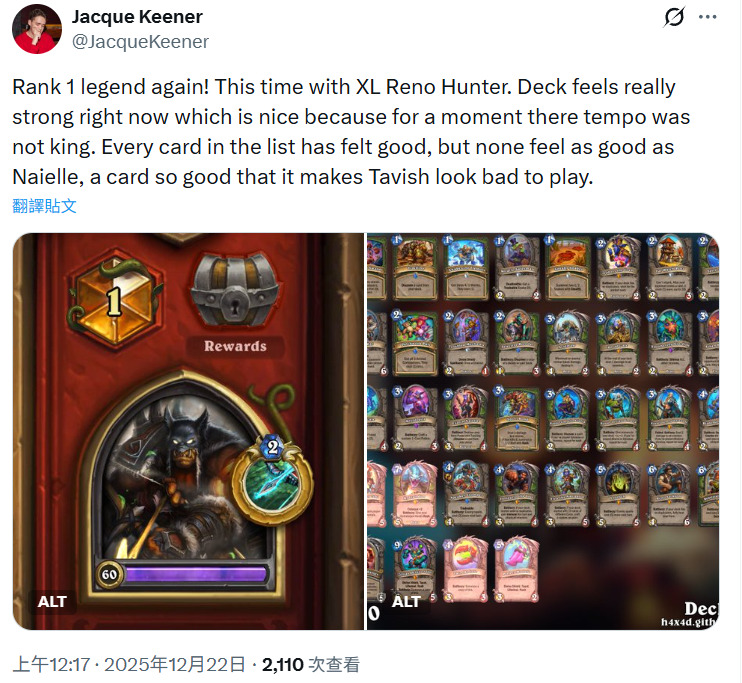Click the gold Legend rank 1 badge
Image resolution: width=742 pixels, height=683 pixels.
[x=115, y=301]
